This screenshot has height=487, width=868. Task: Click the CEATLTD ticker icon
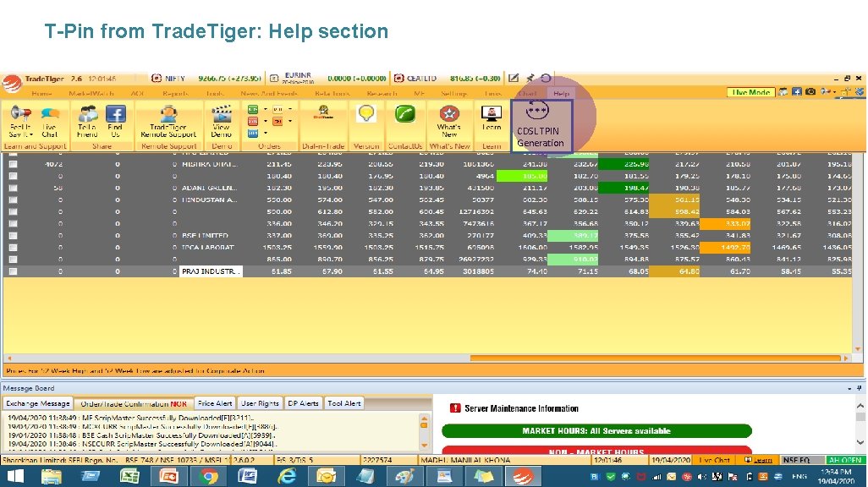coord(398,79)
